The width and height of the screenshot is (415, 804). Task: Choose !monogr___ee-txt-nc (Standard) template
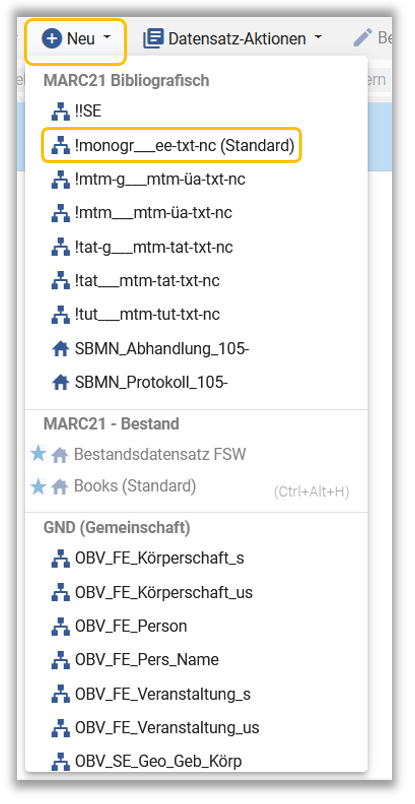point(173,146)
